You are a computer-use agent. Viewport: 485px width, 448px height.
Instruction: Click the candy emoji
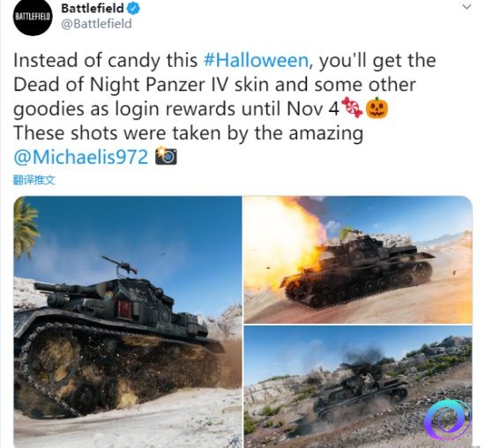click(352, 108)
